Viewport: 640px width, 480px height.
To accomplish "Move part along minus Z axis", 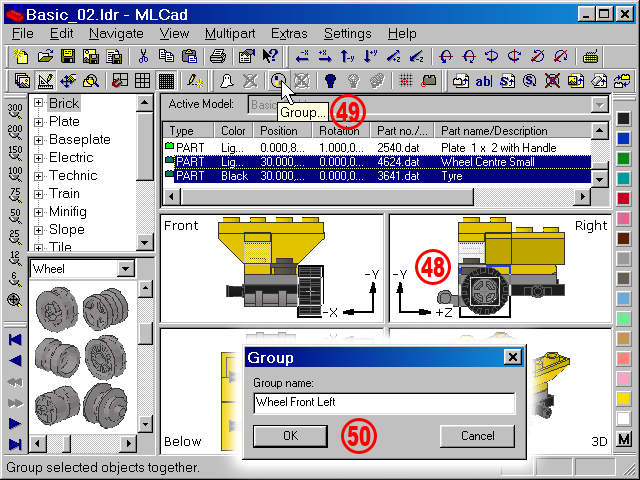I will (416, 56).
